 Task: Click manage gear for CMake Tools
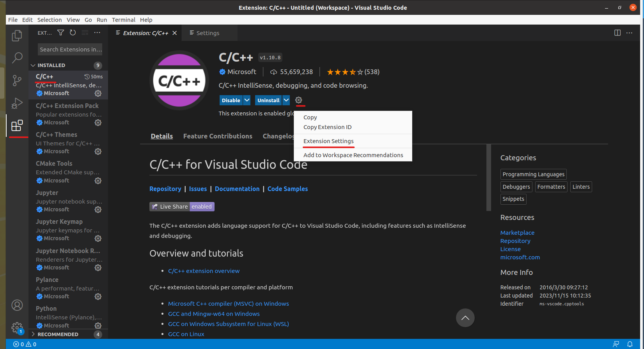coord(98,181)
